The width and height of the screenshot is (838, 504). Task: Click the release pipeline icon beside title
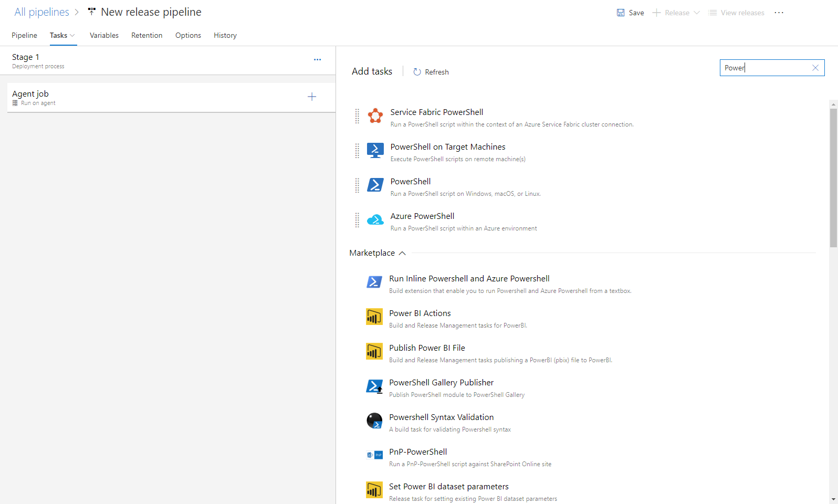point(92,11)
